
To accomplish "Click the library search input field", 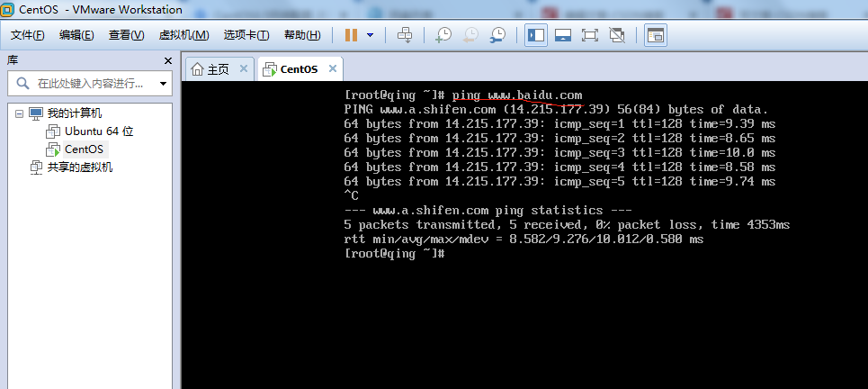I will coord(91,84).
